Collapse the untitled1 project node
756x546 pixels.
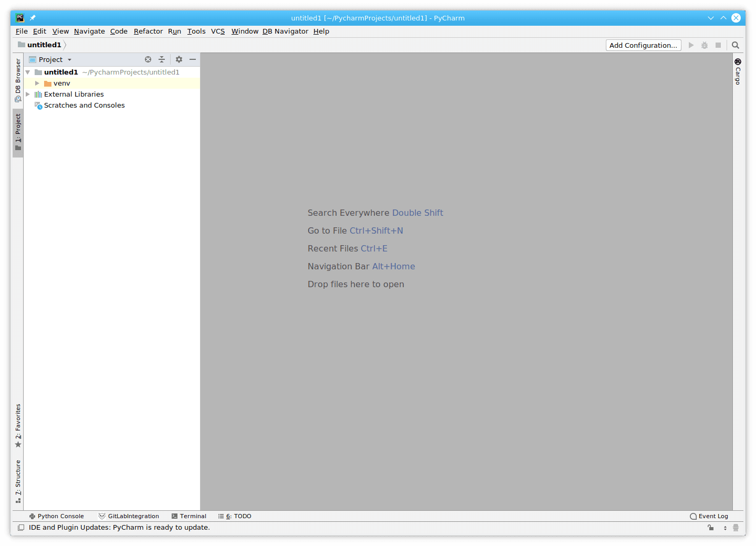pos(27,72)
